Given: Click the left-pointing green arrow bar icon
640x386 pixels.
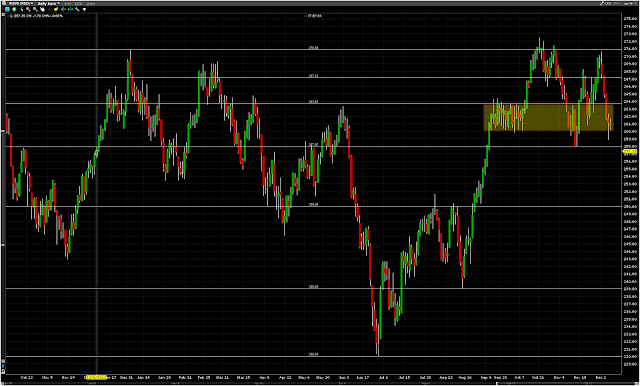Looking at the screenshot, I should [63, 9].
